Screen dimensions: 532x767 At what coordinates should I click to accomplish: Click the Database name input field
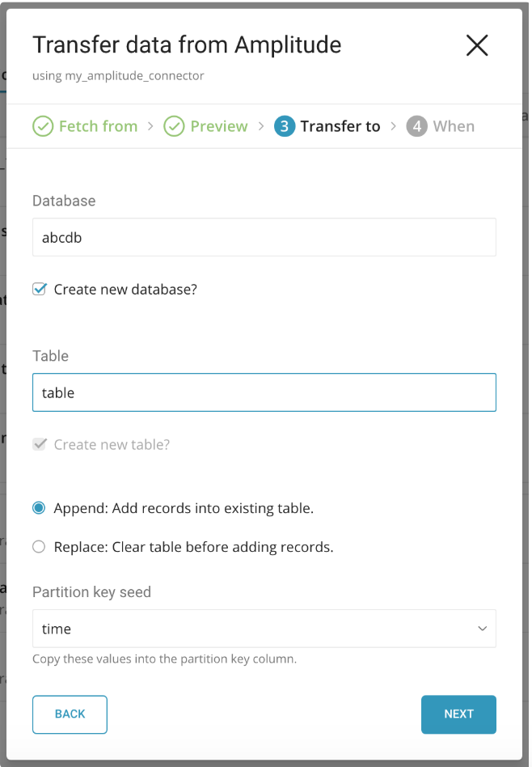pyautogui.click(x=264, y=238)
